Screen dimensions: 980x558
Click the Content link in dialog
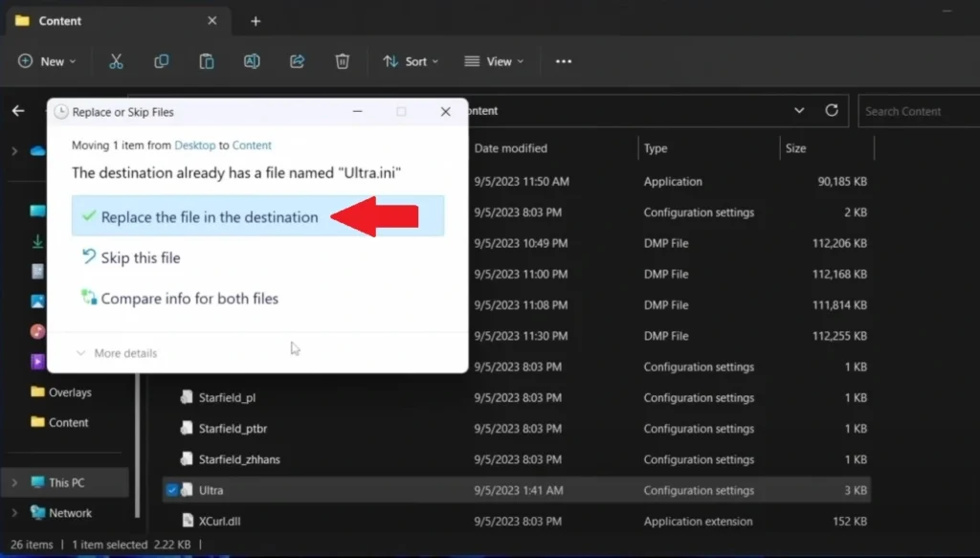252,145
